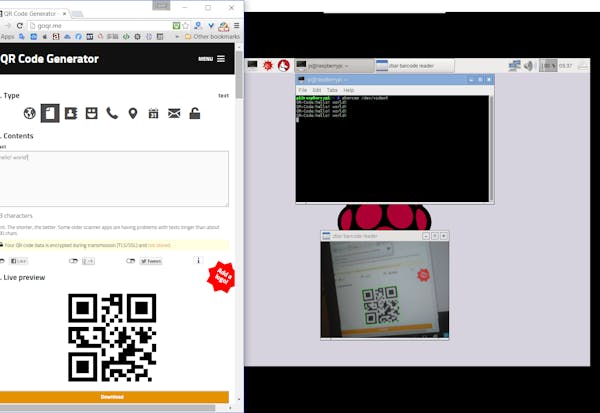The width and height of the screenshot is (600, 413).
Task: Open the 'not stored' link
Action: click(159, 245)
